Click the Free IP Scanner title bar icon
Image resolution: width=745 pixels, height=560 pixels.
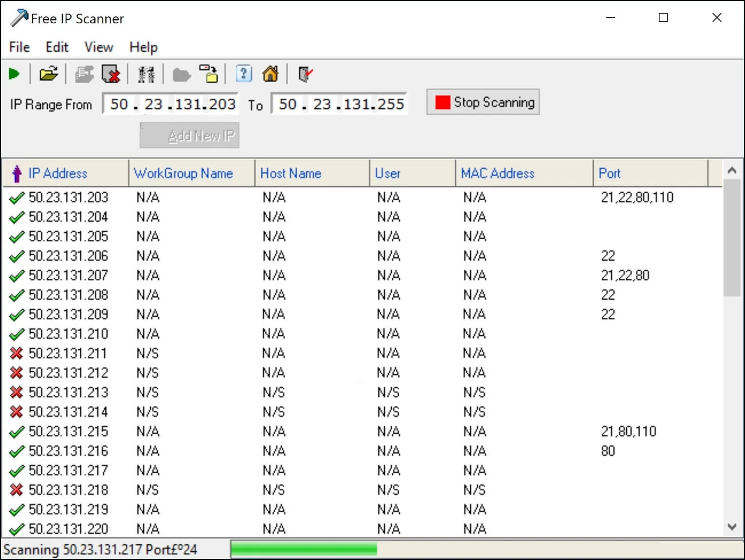17,17
